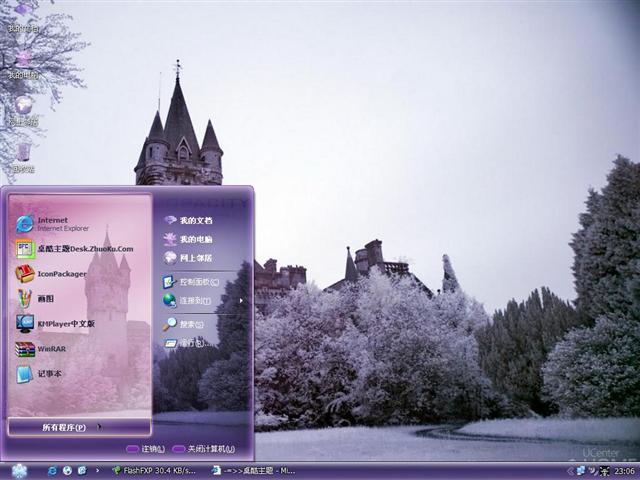The width and height of the screenshot is (640, 480).
Task: Switch to FlashFXP taskbar window
Action: (154, 471)
